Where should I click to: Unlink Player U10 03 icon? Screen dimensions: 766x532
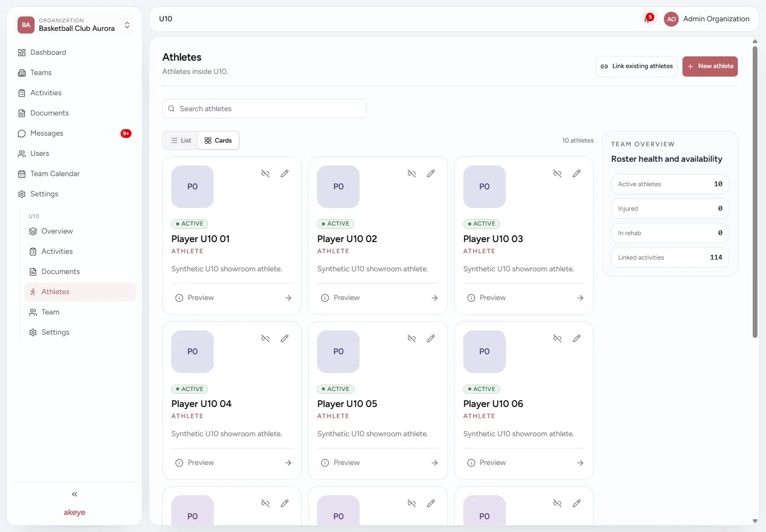coord(557,173)
